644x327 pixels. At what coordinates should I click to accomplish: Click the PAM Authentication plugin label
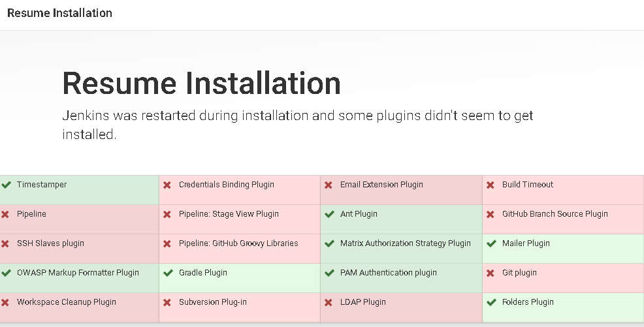(x=389, y=273)
